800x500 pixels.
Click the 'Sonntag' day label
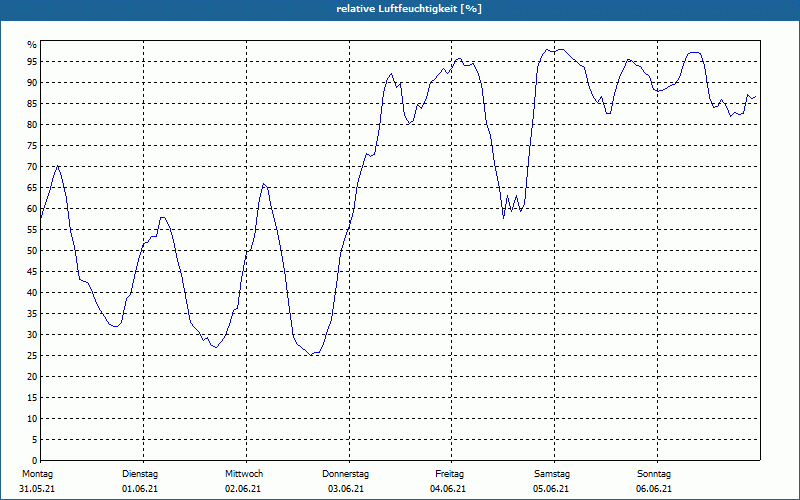coord(654,474)
